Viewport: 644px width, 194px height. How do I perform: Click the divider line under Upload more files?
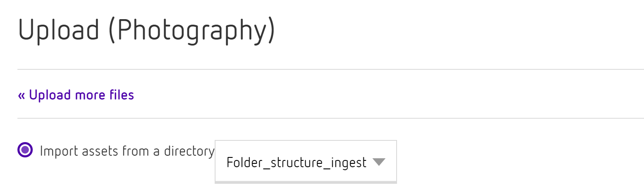pos(330,118)
